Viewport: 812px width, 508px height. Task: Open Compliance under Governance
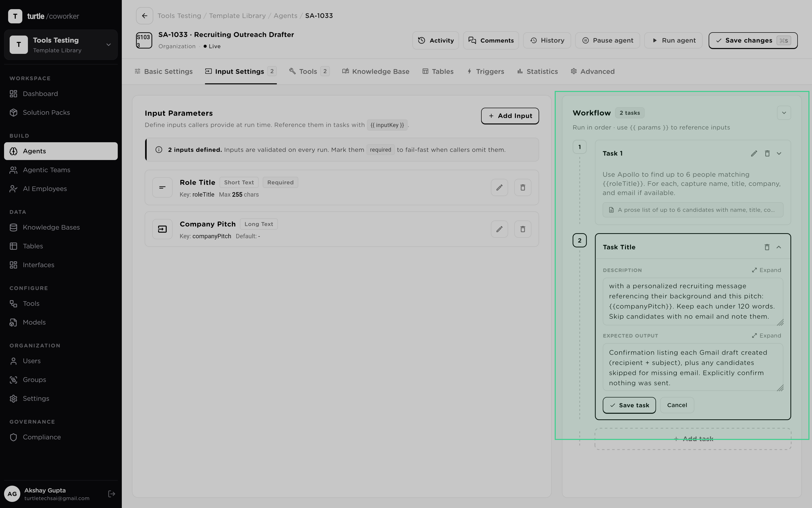point(61,437)
